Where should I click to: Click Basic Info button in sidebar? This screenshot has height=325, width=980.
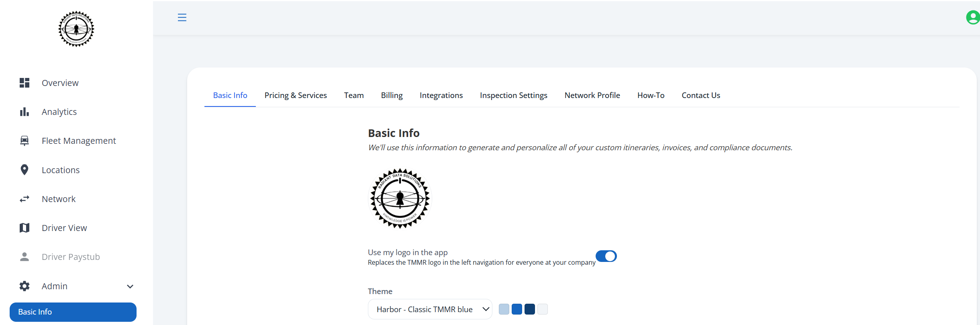click(73, 312)
